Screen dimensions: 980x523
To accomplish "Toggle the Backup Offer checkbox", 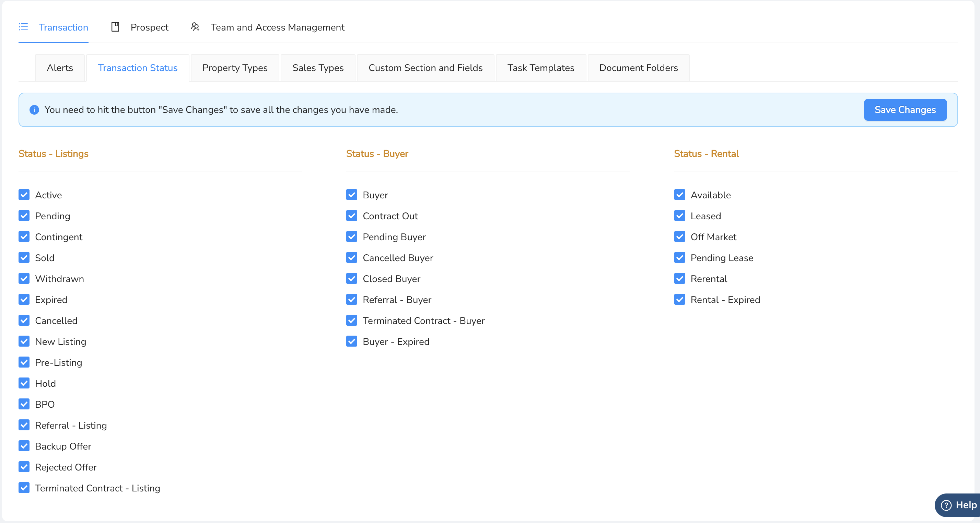I will point(24,446).
